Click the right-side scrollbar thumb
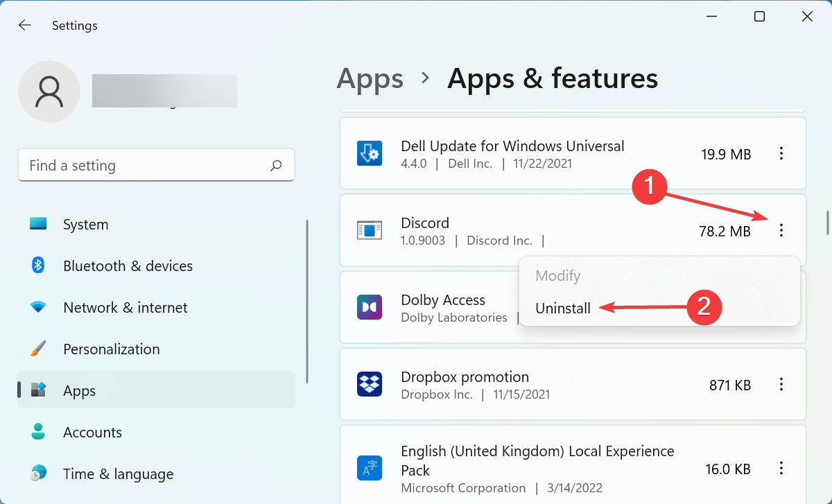This screenshot has height=504, width=832. point(826,222)
